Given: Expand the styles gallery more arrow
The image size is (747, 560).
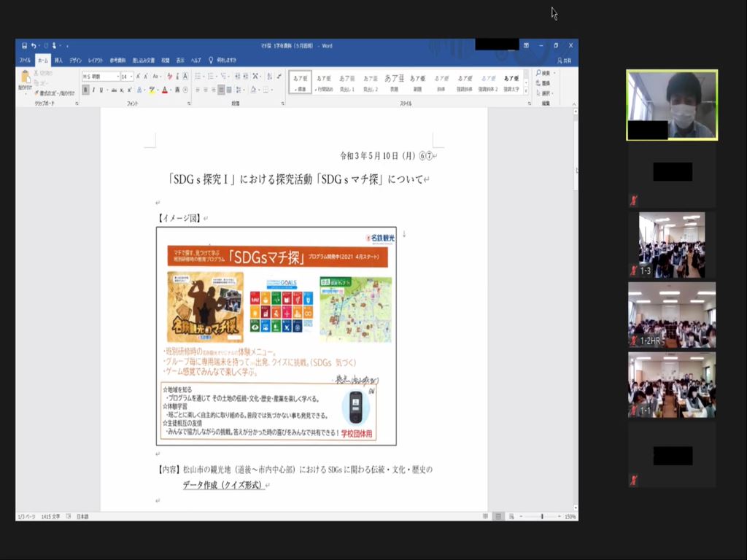Looking at the screenshot, I should (526, 91).
